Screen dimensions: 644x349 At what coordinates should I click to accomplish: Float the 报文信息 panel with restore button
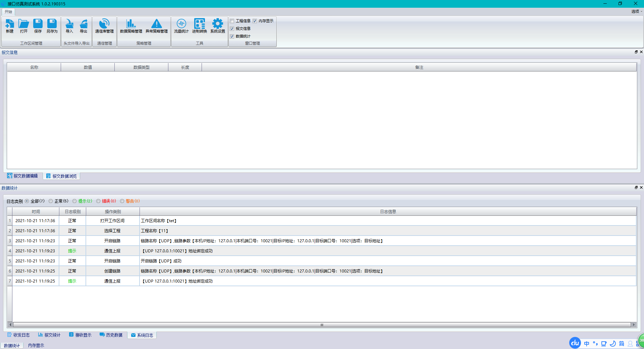tap(636, 52)
